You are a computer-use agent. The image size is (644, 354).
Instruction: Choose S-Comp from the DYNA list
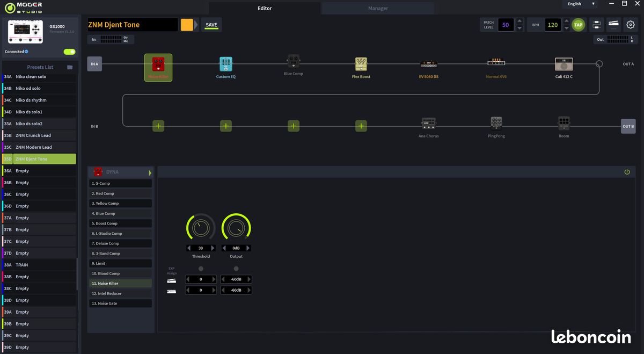121,183
